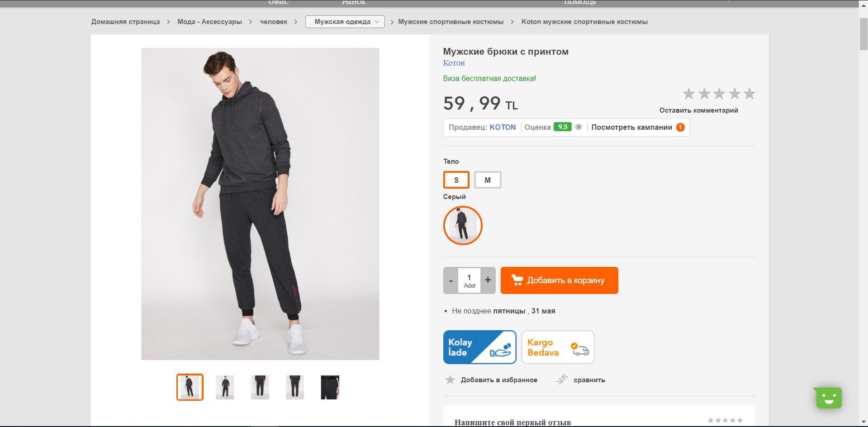Go to Мода - Аксессуары breadcrumb
The width and height of the screenshot is (868, 427).
point(209,22)
